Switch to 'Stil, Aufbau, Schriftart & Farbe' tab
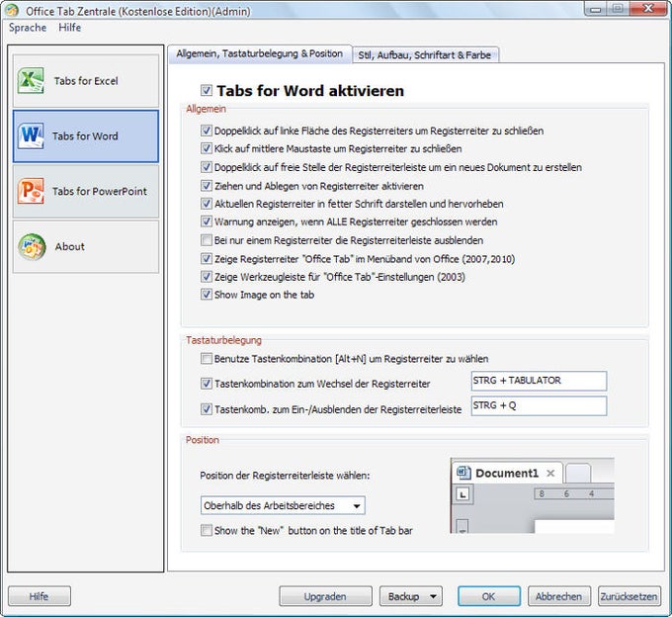Image resolution: width=672 pixels, height=617 pixels. (x=425, y=55)
